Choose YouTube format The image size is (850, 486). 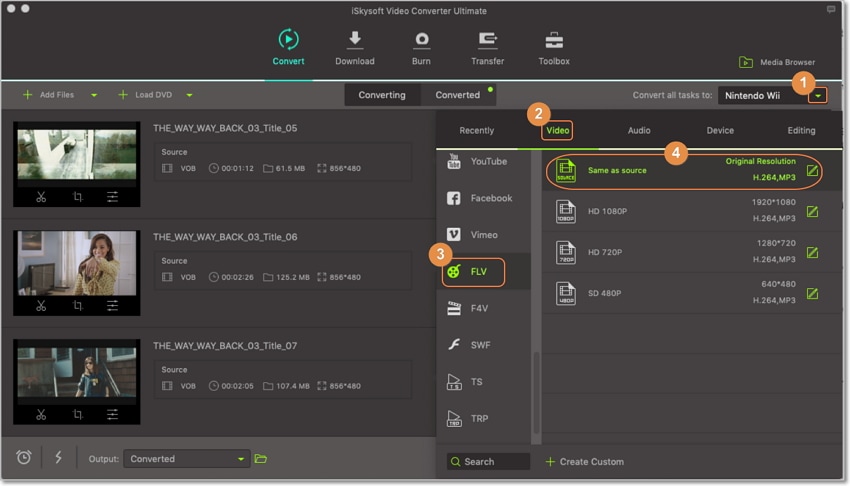pyautogui.click(x=483, y=161)
